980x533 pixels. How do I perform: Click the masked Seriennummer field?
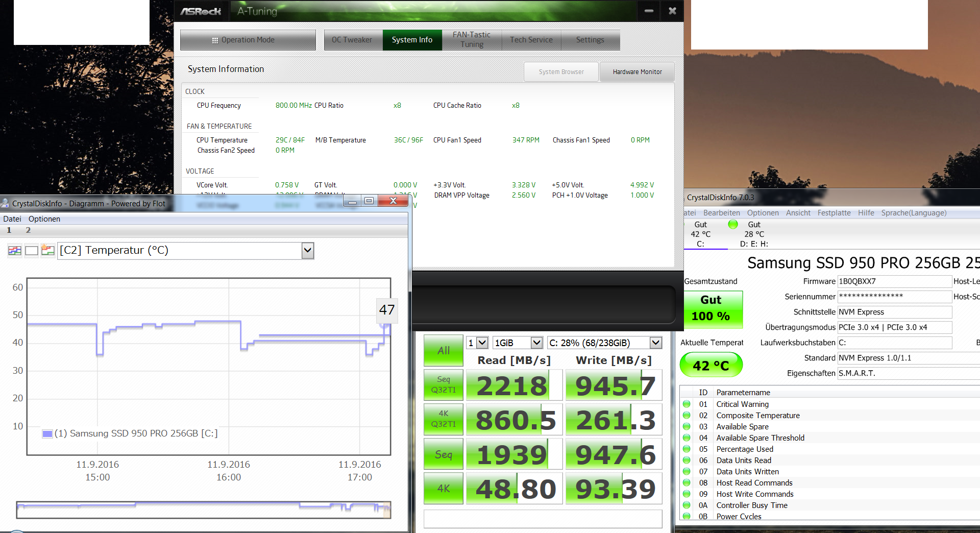895,297
